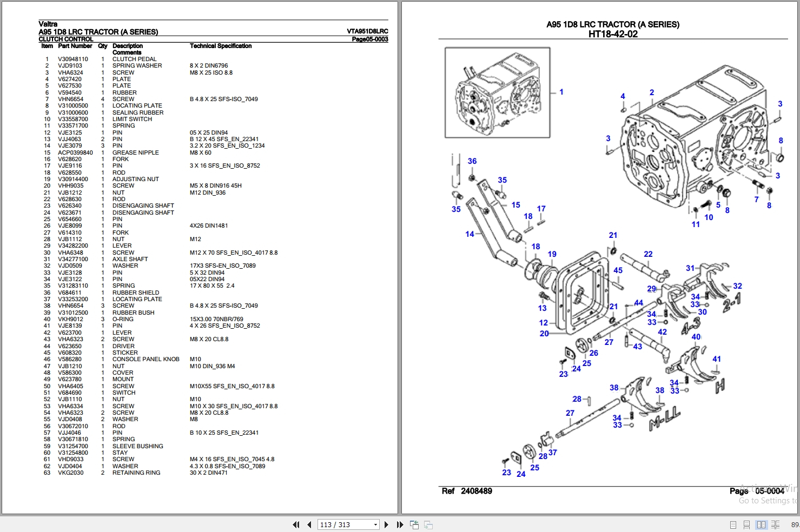Select callout number 41 in the diagram
Image resolution: width=800 pixels, height=532 pixels.
click(717, 359)
